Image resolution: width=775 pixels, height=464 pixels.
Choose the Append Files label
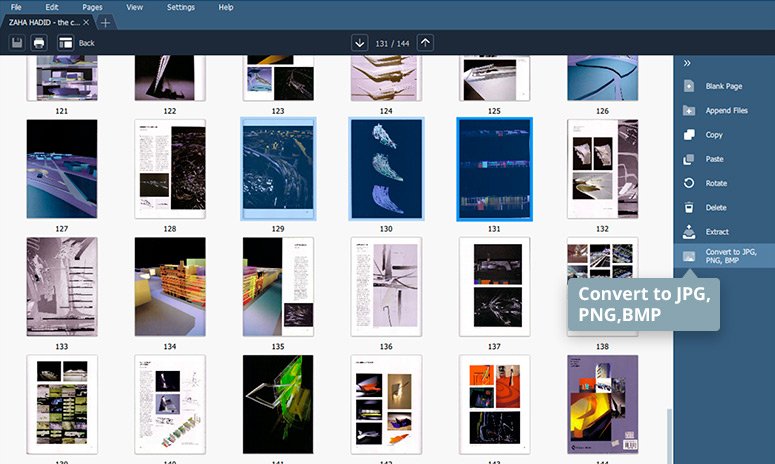coord(727,110)
